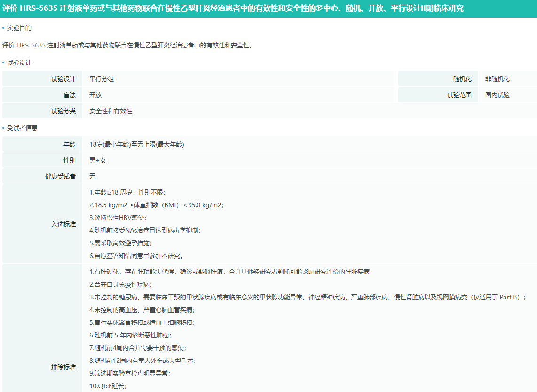
Task: Click the bullet dot beside 试验设计 heading
Action: pyautogui.click(x=3, y=63)
